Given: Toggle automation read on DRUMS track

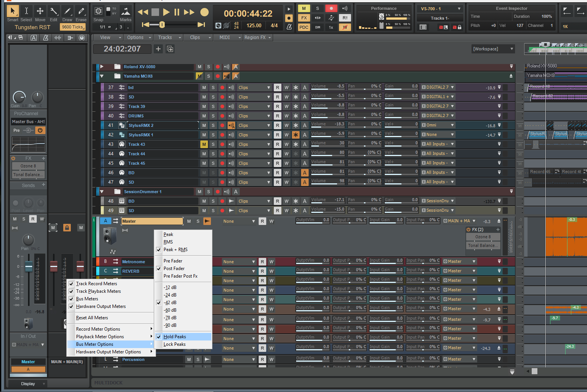Looking at the screenshot, I should (x=278, y=116).
